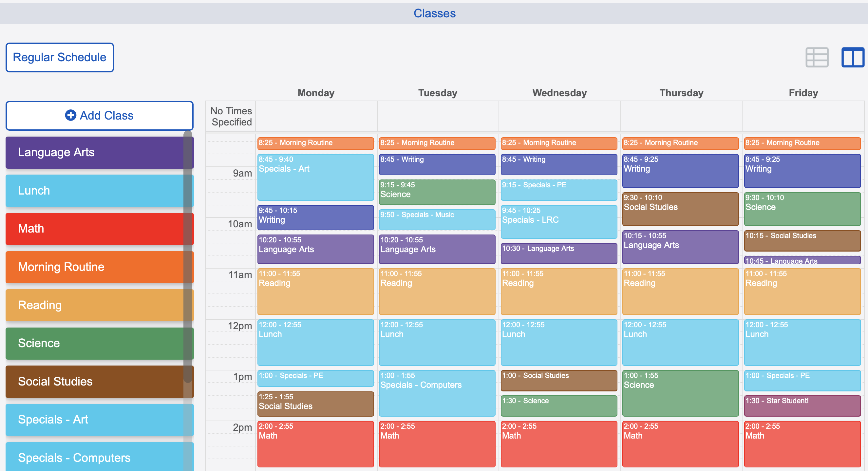Click the Add Class button

pos(99,116)
